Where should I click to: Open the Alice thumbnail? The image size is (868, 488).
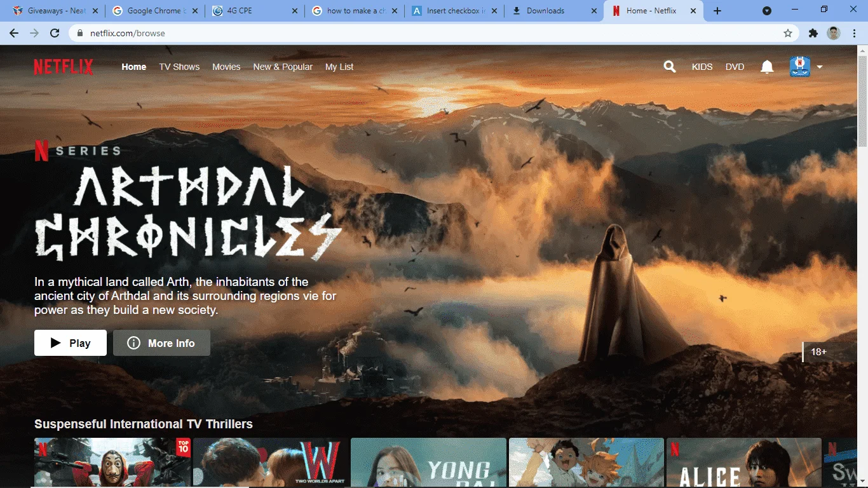click(744, 462)
